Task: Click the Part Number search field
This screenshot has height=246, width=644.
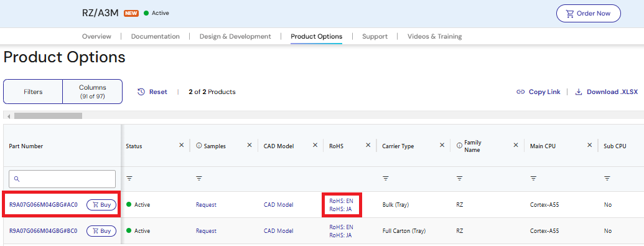Action: pos(62,179)
